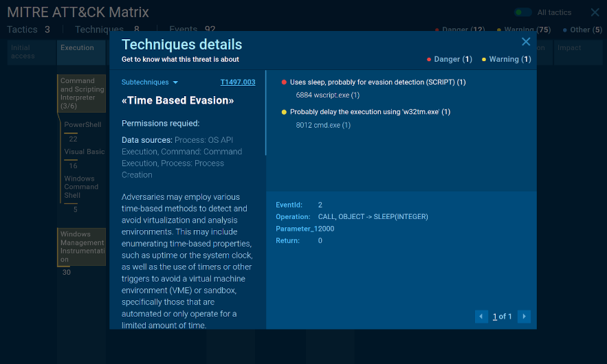Filter matrix by Warning (75)
607x364 pixels.
523,30
